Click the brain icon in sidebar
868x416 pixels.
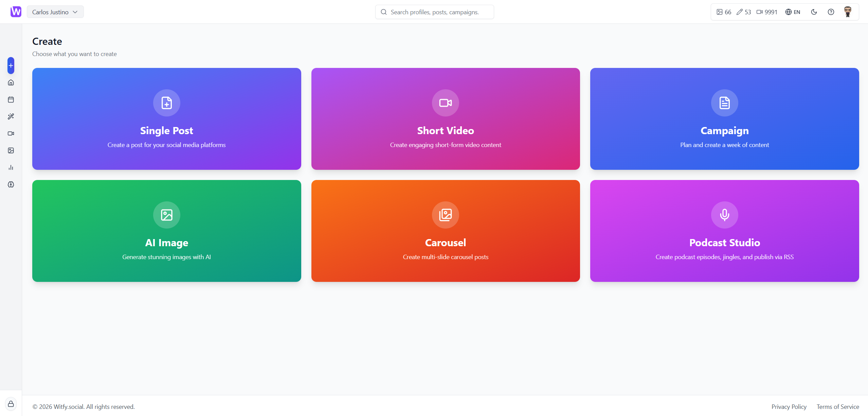point(11,184)
